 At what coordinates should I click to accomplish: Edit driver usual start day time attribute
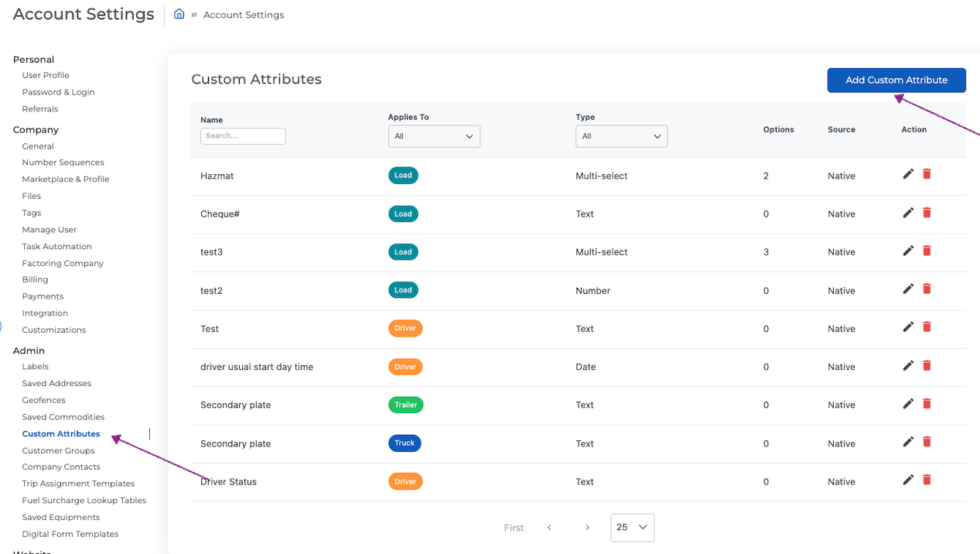(908, 365)
